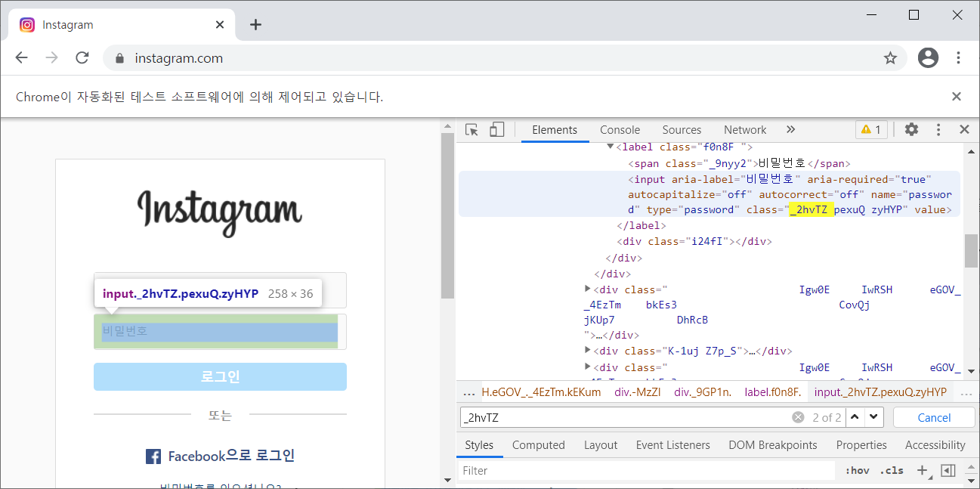Close the Instagram browser tab

pos(220,25)
